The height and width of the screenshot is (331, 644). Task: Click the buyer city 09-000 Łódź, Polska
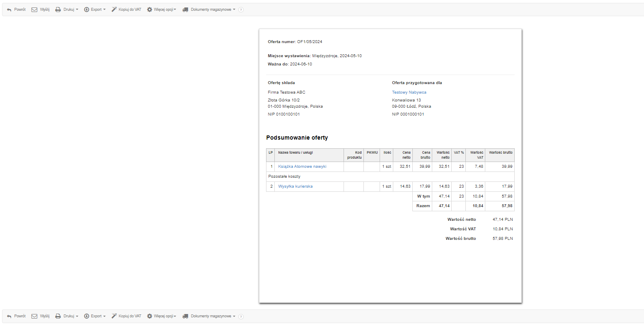click(x=412, y=106)
